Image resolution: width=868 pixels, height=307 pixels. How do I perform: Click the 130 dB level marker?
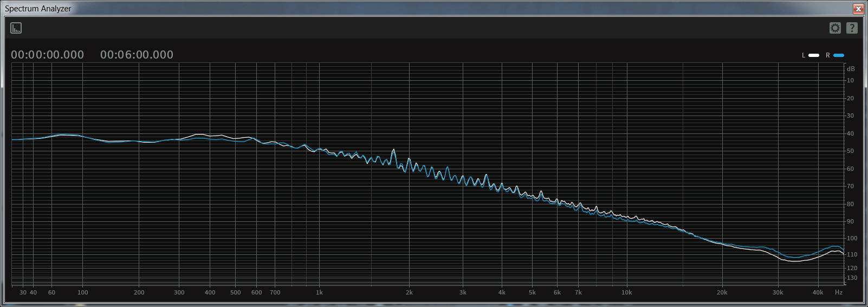coord(852,278)
